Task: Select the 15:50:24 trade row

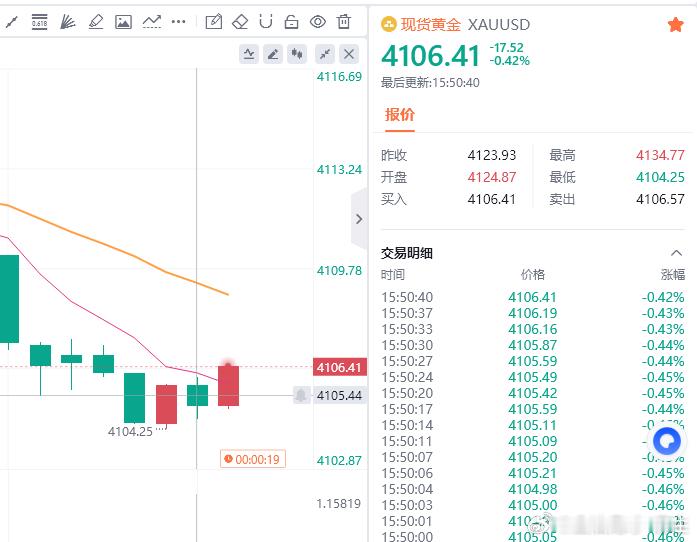Action: 533,377
